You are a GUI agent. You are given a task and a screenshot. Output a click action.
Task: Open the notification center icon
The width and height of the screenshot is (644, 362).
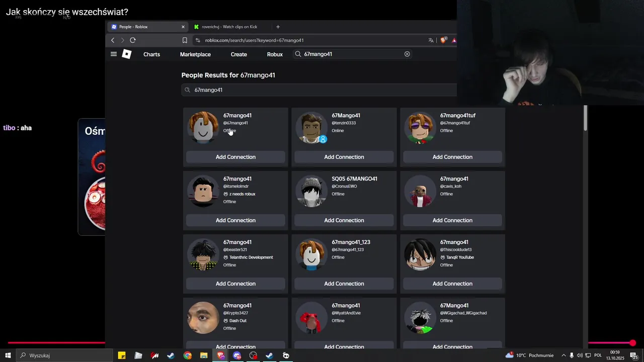point(634,355)
